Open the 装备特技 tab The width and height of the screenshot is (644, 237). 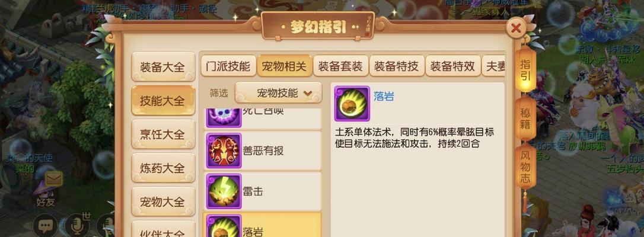click(396, 66)
